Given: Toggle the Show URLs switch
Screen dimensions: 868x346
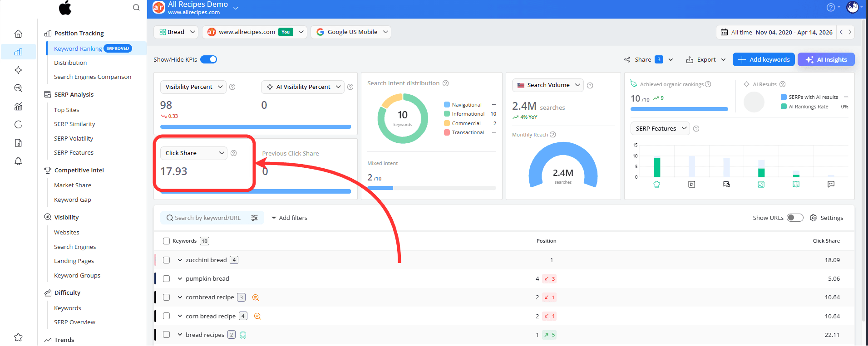Looking at the screenshot, I should coord(795,218).
